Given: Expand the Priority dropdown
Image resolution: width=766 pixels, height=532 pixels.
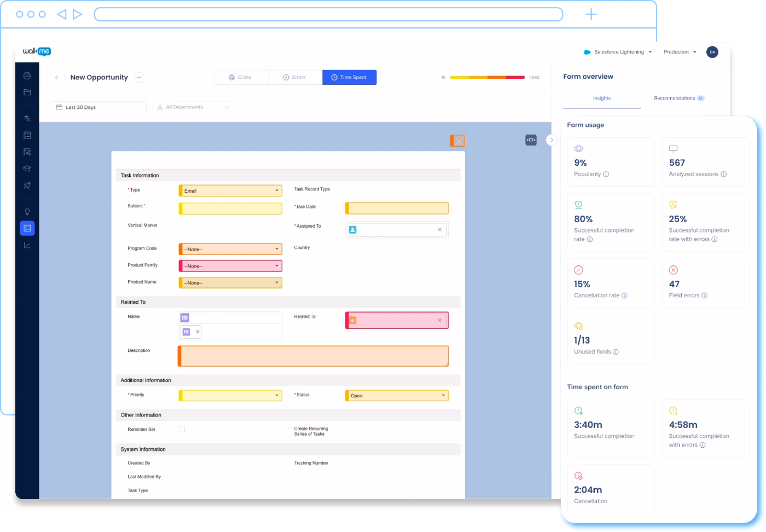Looking at the screenshot, I should coord(230,395).
